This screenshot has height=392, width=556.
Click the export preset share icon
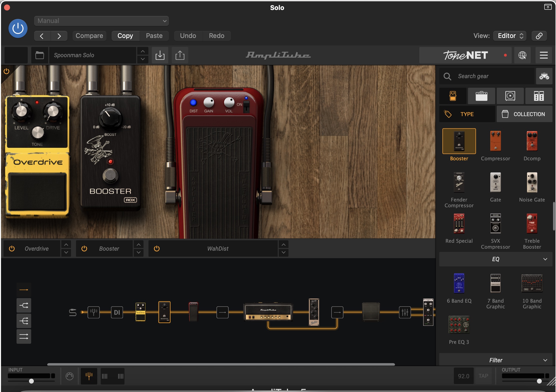tap(180, 55)
